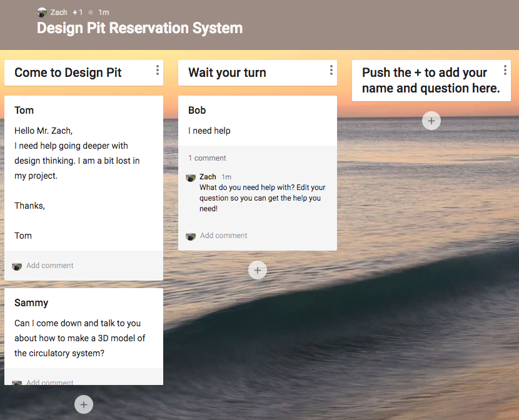This screenshot has height=420, width=519.
Task: Click Zach's avatar beside his comment
Action: 191,177
